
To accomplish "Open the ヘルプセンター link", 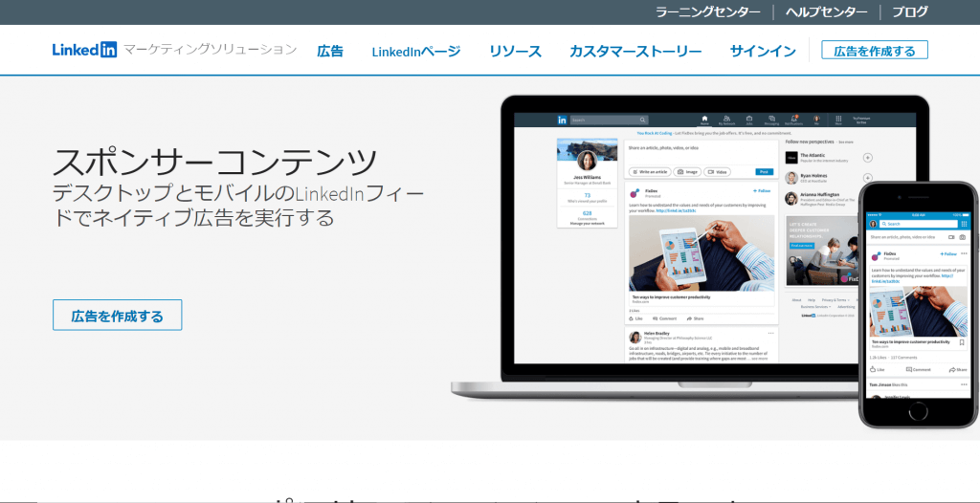I will click(826, 11).
